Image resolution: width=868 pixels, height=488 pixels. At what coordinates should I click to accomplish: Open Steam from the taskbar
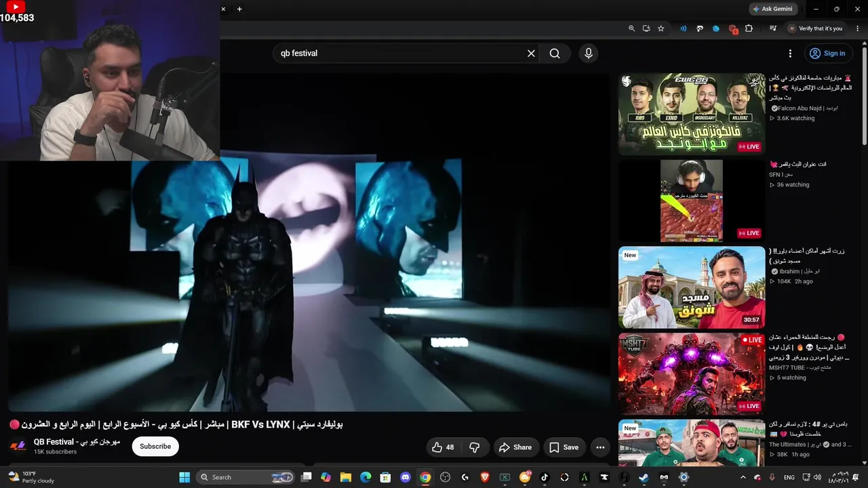[x=644, y=477]
